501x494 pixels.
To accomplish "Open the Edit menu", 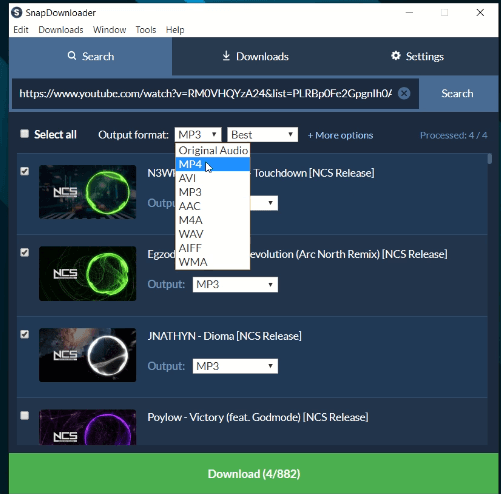I will click(21, 30).
